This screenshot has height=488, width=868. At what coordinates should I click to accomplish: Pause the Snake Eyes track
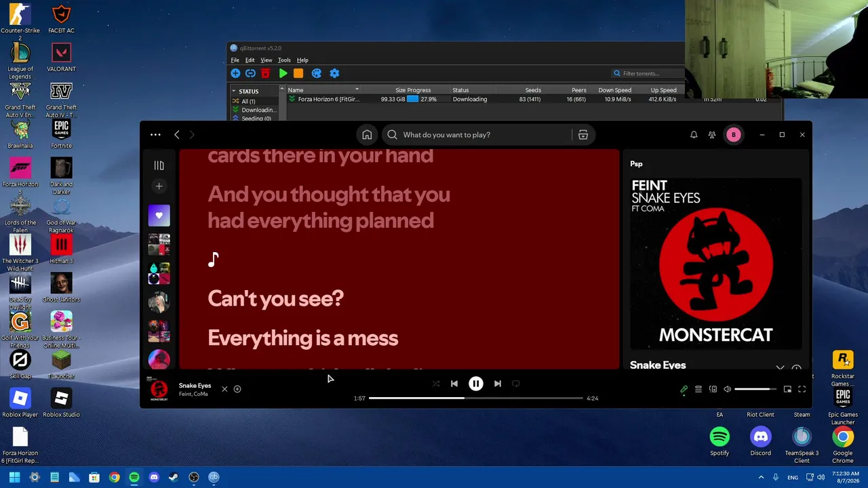pos(476,384)
